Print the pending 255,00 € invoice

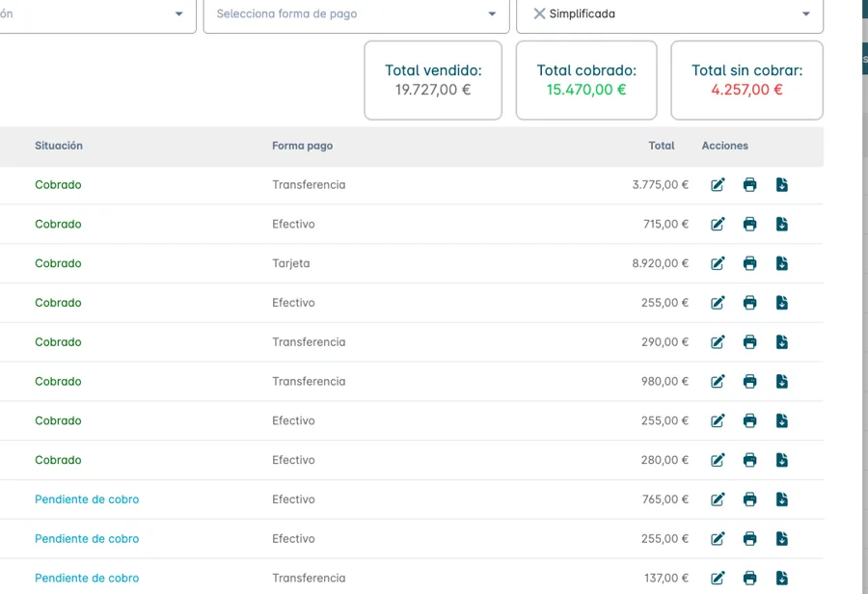(x=749, y=539)
